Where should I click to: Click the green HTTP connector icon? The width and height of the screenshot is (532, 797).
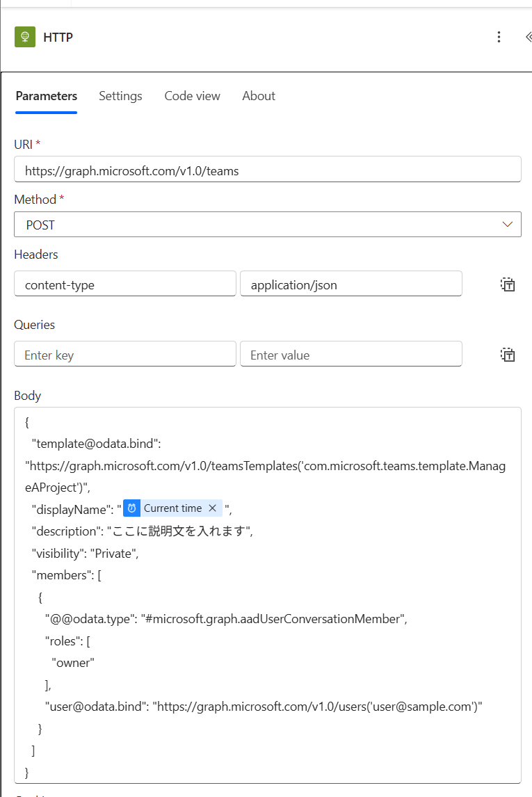24,37
